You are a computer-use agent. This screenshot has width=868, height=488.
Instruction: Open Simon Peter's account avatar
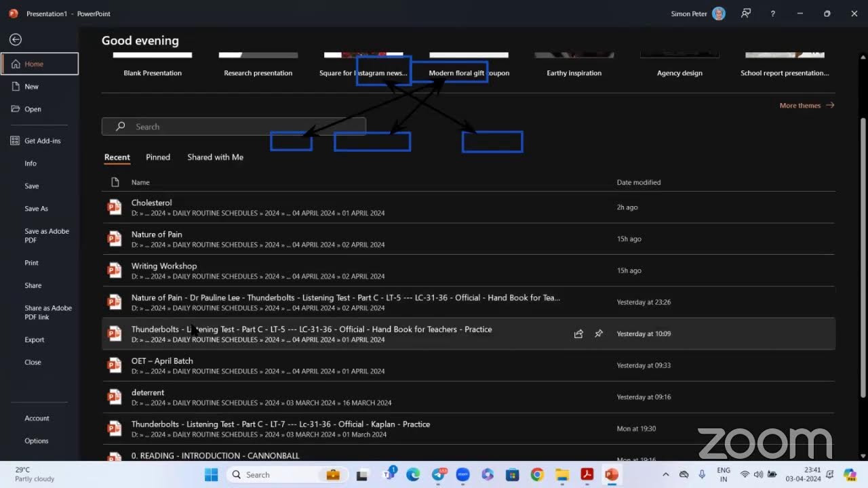click(719, 14)
